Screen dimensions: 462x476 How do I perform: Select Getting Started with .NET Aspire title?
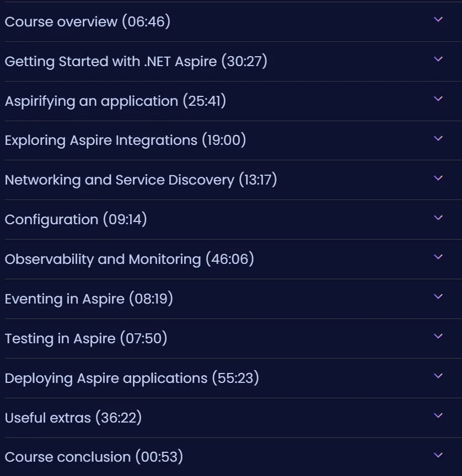[x=136, y=62]
